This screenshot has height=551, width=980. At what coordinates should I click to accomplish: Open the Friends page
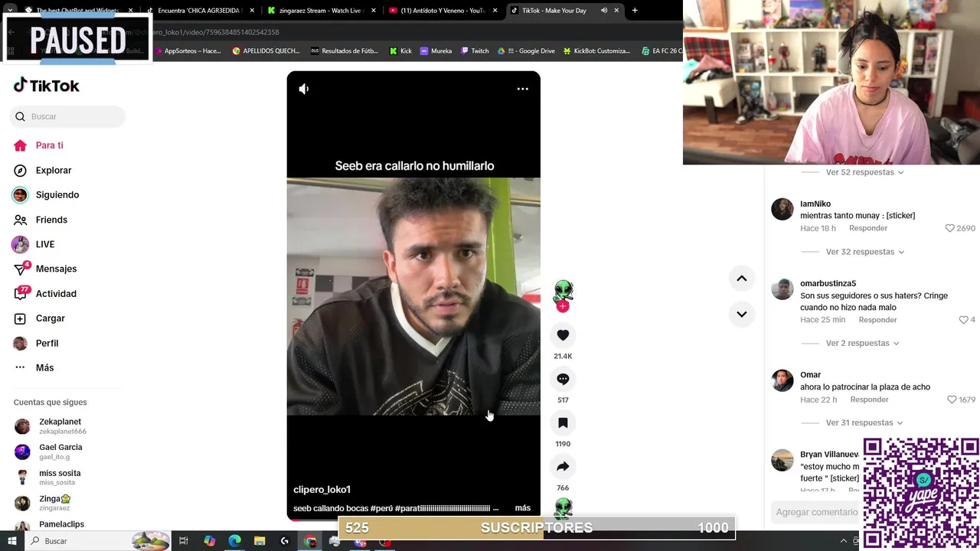coord(41,220)
